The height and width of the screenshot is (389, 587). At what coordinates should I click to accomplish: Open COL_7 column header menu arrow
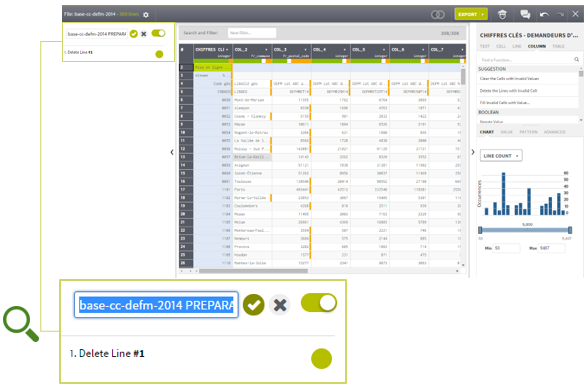462,49
